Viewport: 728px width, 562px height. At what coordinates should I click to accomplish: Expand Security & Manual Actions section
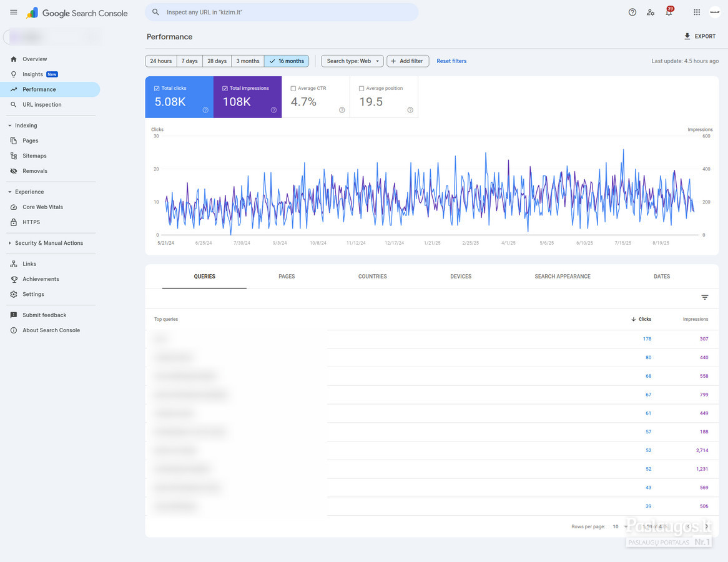pyautogui.click(x=10, y=243)
